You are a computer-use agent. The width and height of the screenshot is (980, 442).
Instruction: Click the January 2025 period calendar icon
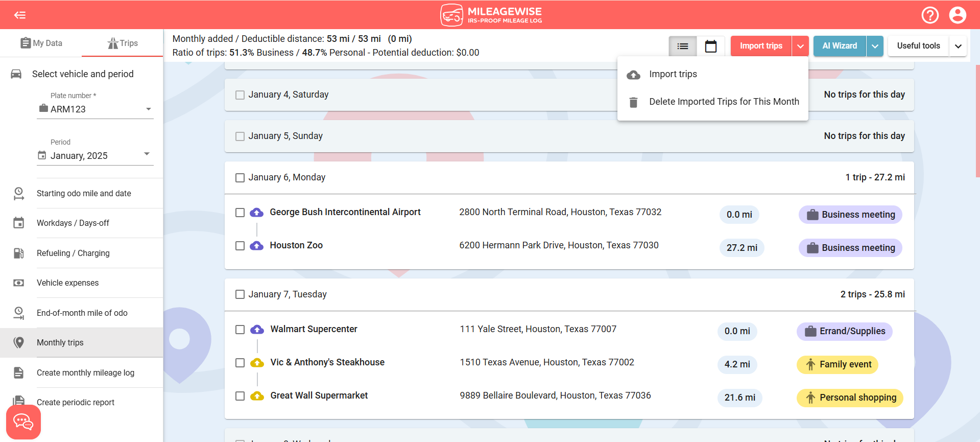[x=42, y=155]
